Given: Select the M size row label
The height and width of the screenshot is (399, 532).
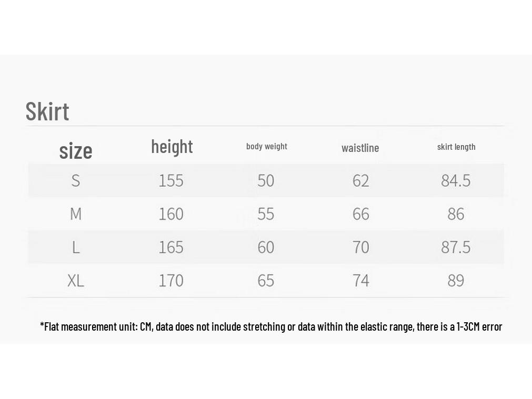Looking at the screenshot, I should [76, 214].
